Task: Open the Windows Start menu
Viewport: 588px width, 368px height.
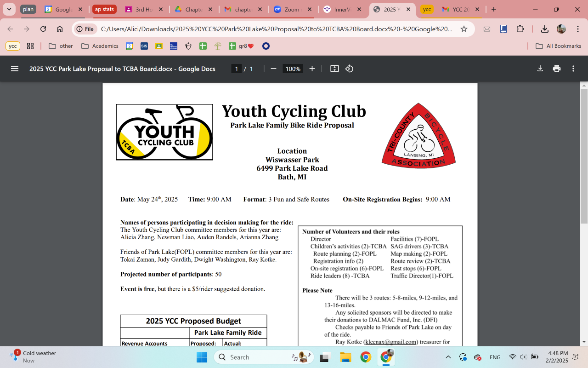Action: (202, 357)
